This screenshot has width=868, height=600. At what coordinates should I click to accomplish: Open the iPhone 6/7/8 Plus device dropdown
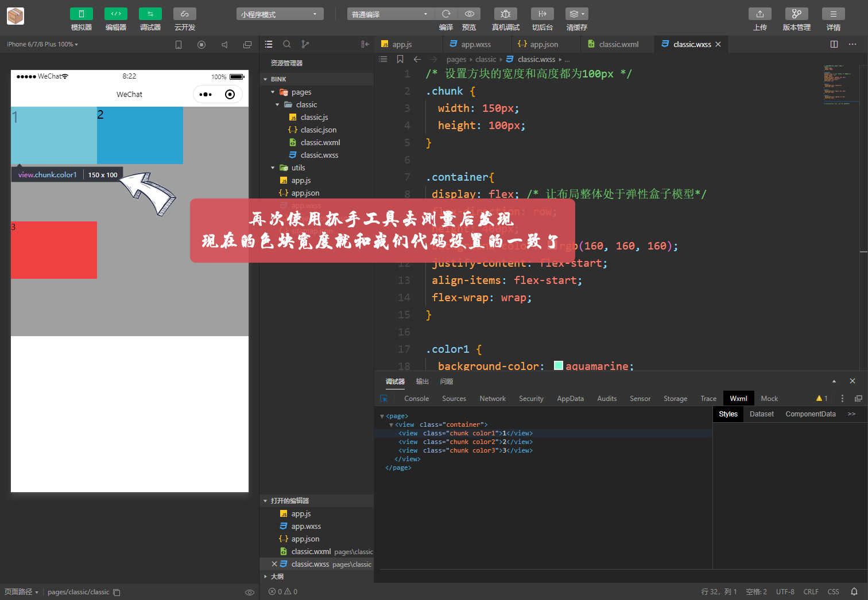pyautogui.click(x=40, y=44)
